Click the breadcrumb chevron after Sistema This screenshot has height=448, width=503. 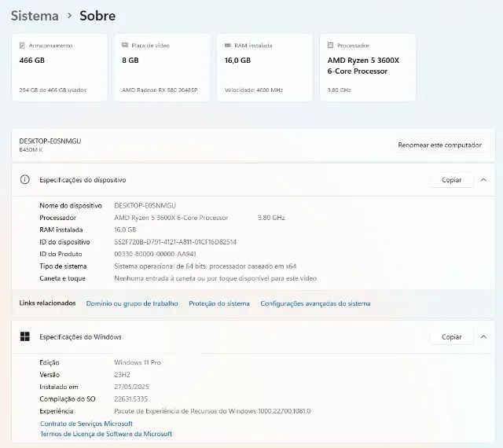(69, 15)
